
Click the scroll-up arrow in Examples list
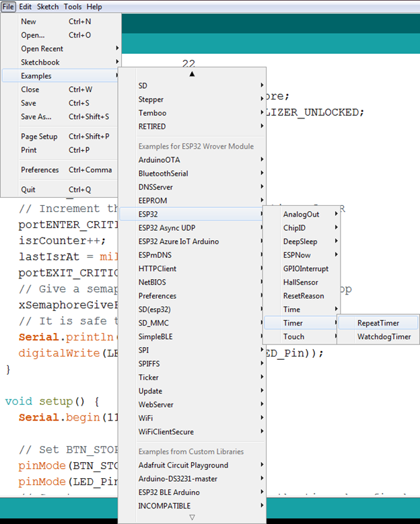(192, 74)
